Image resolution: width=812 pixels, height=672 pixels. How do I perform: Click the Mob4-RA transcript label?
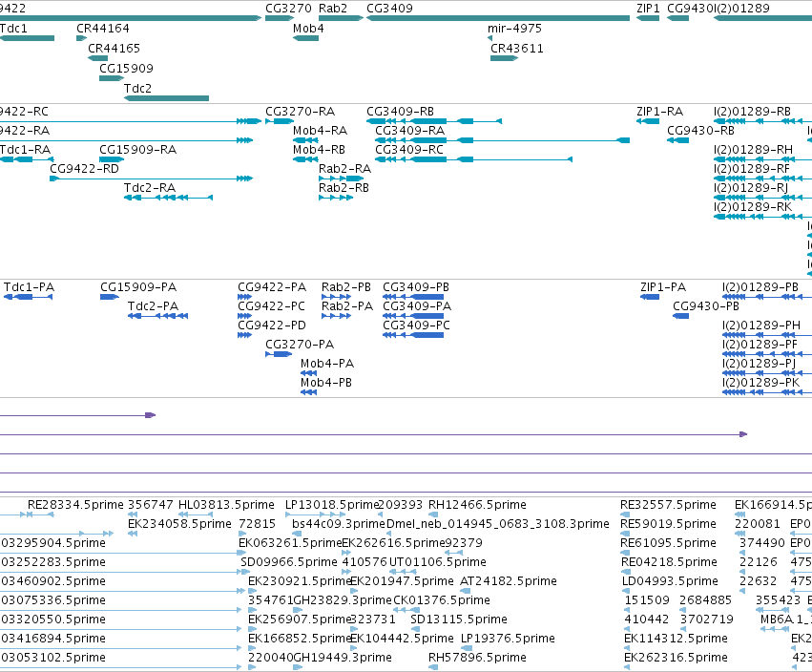(320, 131)
